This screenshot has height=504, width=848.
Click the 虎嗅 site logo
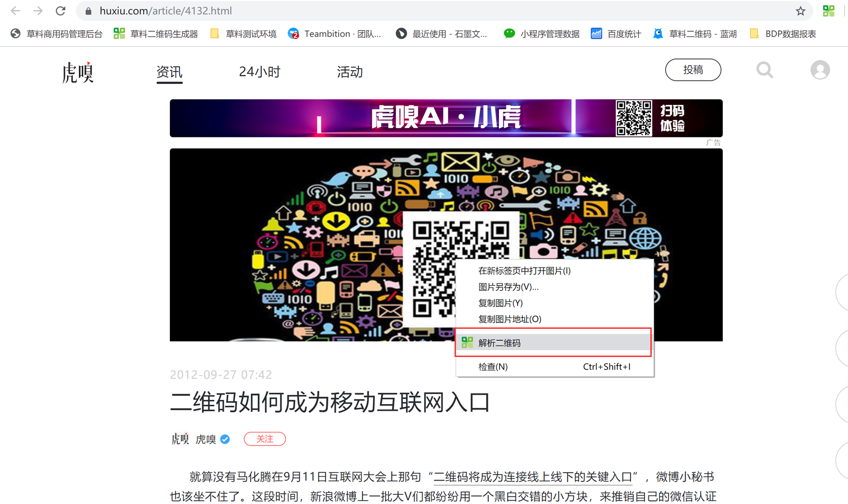[77, 72]
